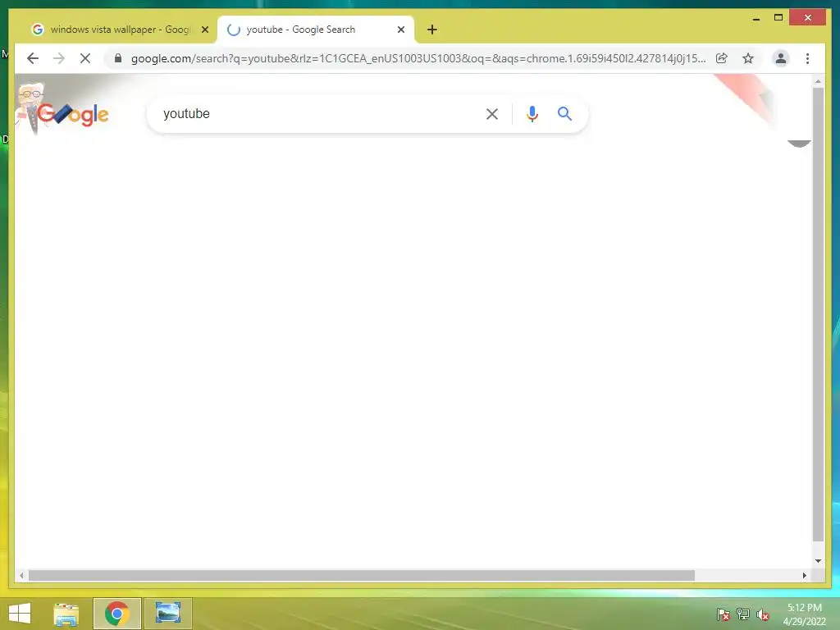This screenshot has width=840, height=630.
Task: Close the Chrome window
Action: click(x=808, y=18)
